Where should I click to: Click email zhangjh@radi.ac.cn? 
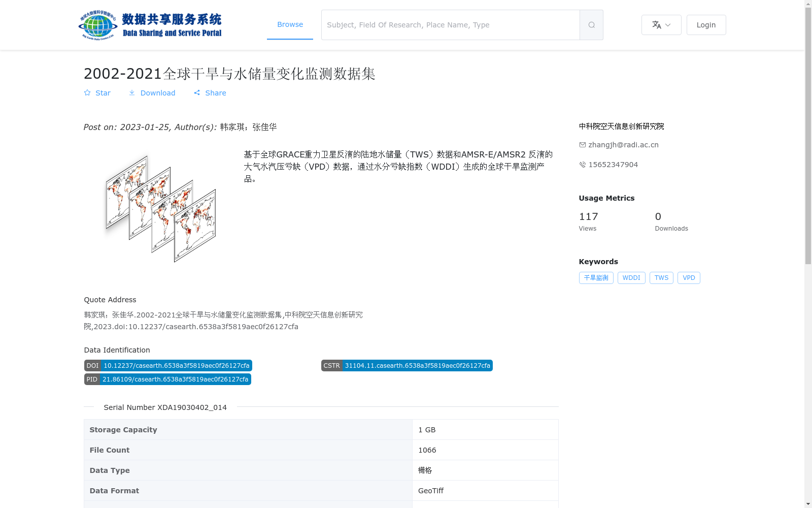tap(623, 145)
